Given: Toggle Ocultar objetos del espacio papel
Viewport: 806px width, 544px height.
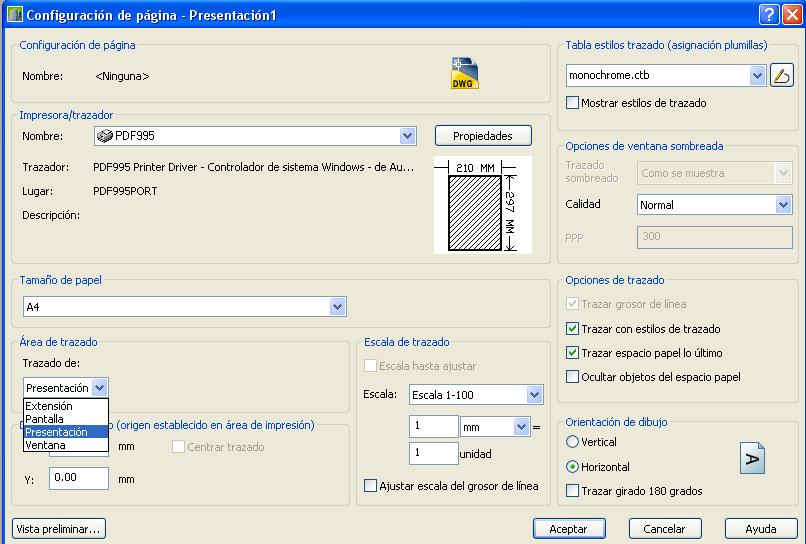Looking at the screenshot, I should 573,377.
